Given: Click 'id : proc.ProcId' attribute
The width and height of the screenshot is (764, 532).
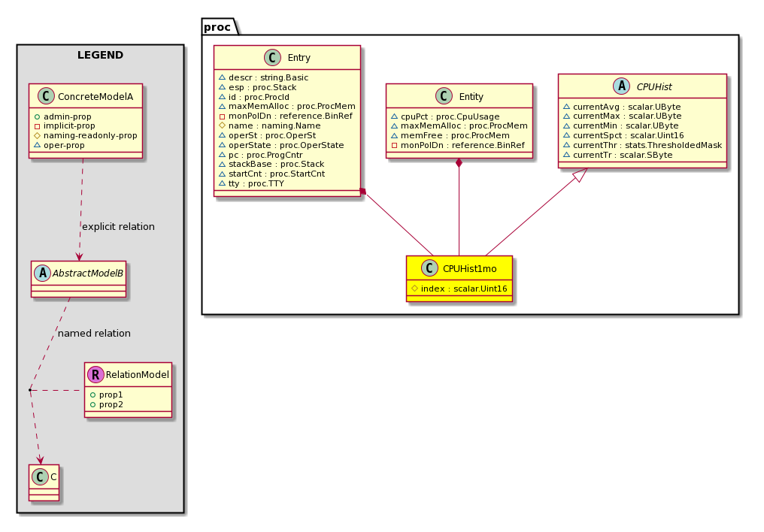Looking at the screenshot, I should (x=259, y=97).
